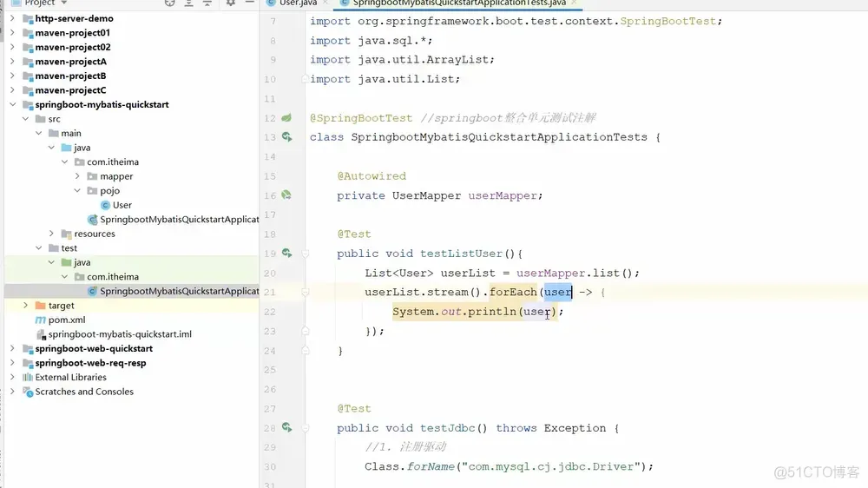The width and height of the screenshot is (868, 488).
Task: Run the testJdbc test from the gutter icon
Action: pyautogui.click(x=286, y=427)
